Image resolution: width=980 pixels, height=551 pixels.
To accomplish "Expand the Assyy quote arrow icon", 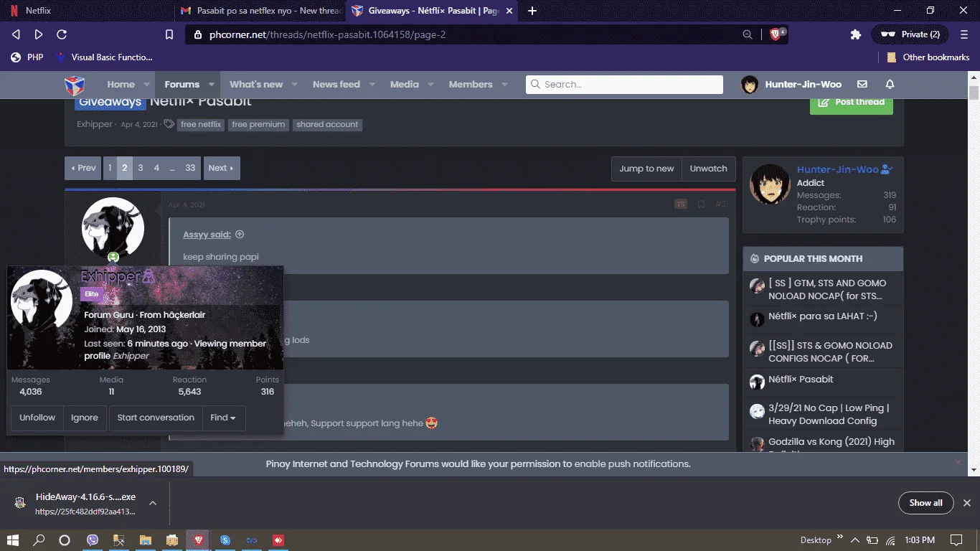I will (x=240, y=235).
